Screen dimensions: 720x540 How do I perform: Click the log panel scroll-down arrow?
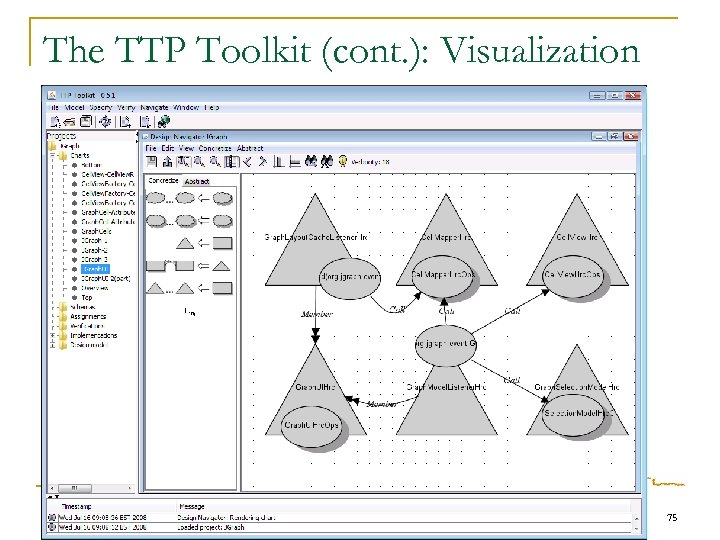click(x=636, y=528)
